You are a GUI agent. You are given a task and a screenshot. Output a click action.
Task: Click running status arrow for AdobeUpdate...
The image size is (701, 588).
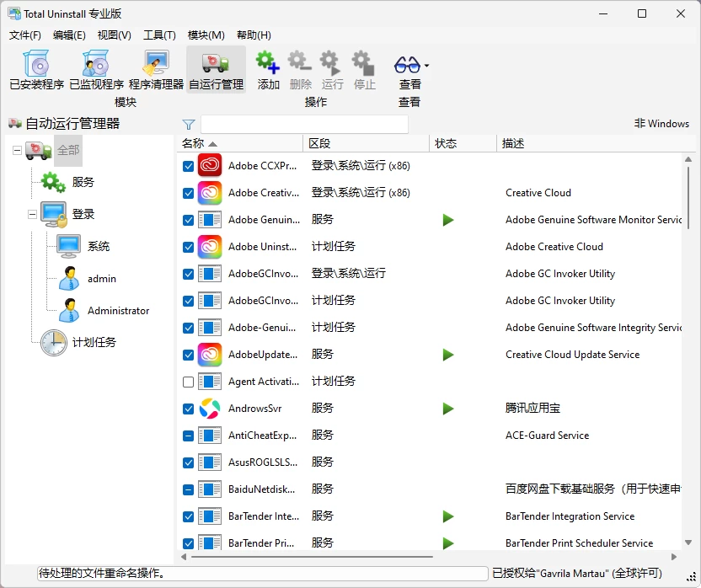click(x=448, y=355)
